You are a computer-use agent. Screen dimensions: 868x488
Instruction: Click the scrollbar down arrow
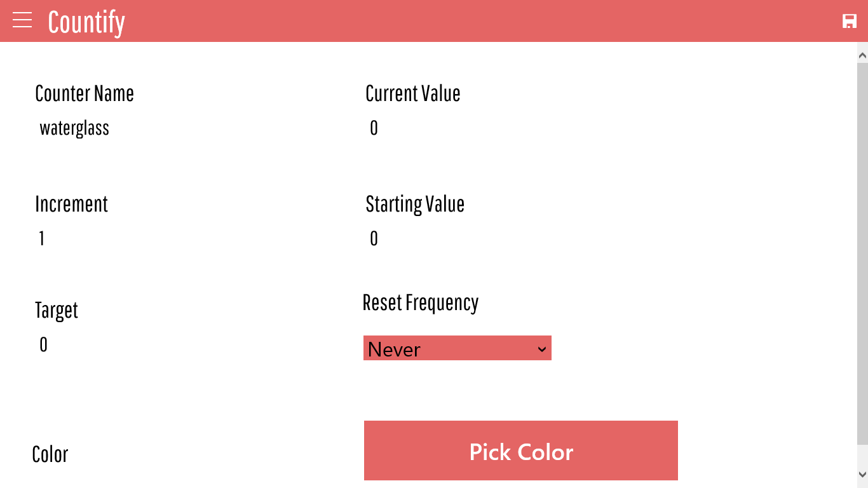pos(862,474)
